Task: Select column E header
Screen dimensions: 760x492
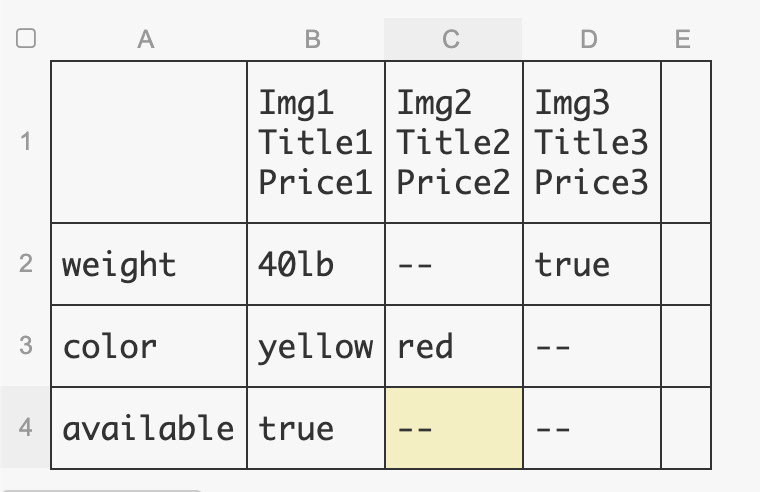Action: pos(683,39)
